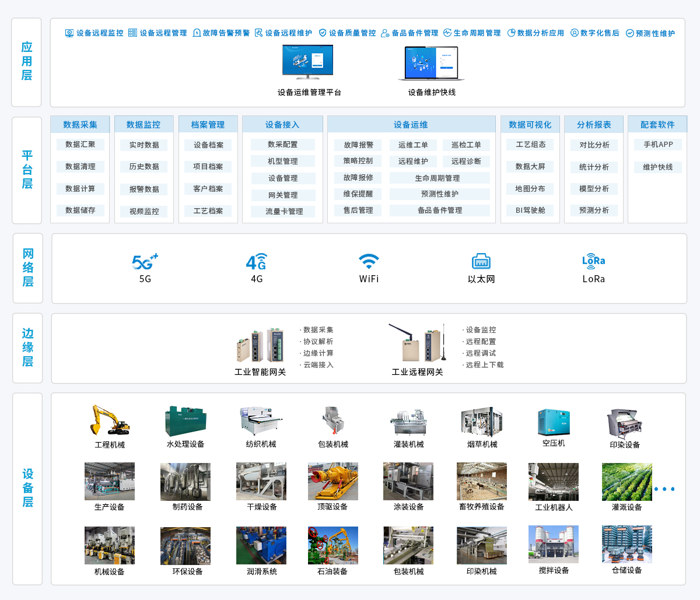Open the 设备运维管理平台 monitor image

pos(307,62)
